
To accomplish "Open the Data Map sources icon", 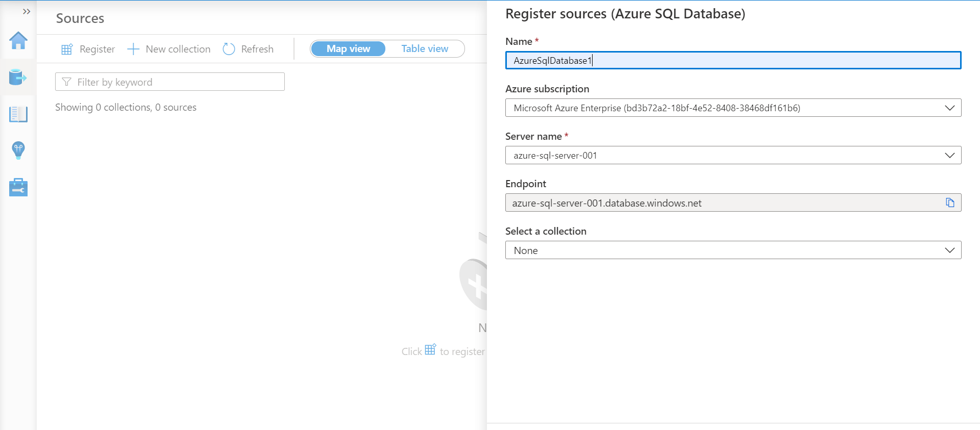I will (18, 78).
